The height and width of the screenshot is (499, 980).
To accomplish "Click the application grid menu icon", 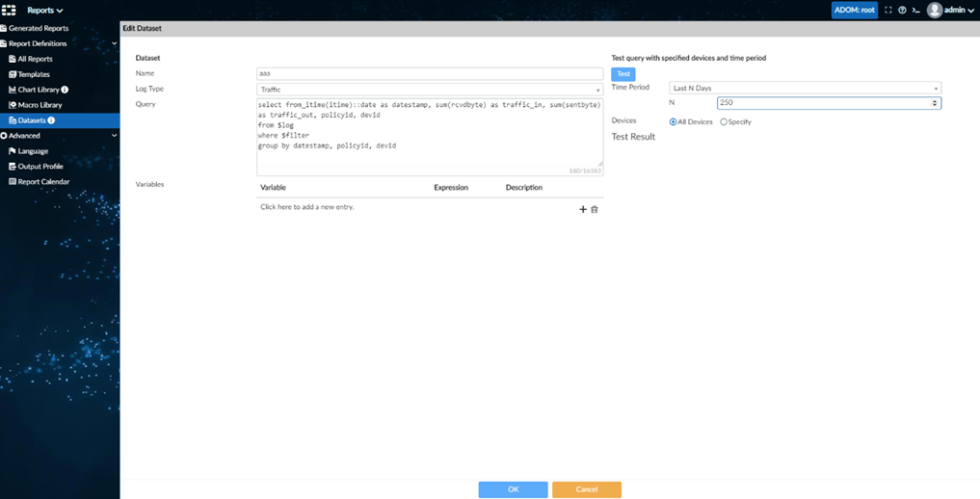I will 10,10.
